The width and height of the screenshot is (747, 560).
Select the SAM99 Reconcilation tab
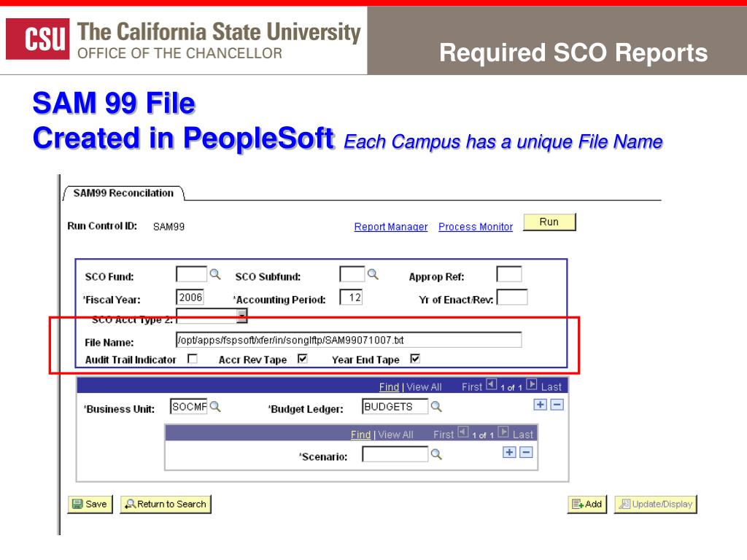tap(123, 192)
